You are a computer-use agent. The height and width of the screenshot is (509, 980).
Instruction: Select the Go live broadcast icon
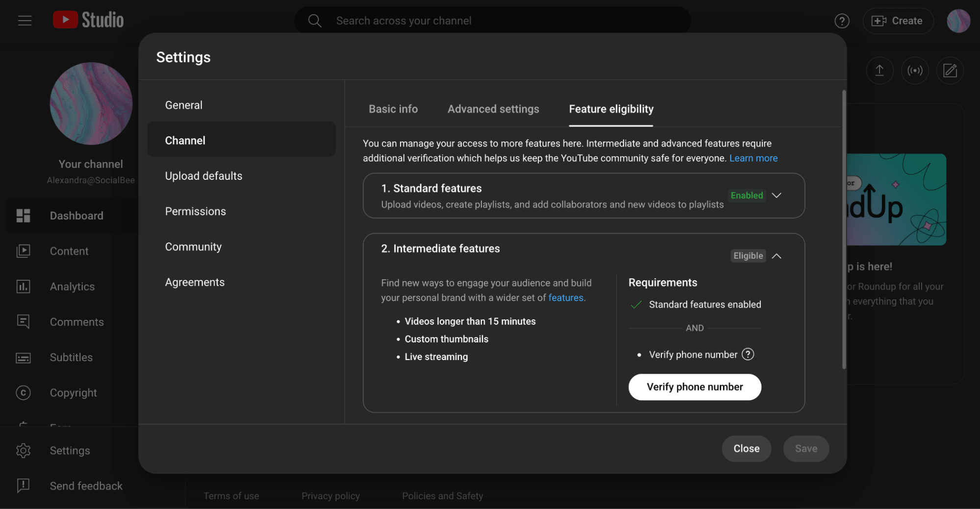click(x=915, y=71)
